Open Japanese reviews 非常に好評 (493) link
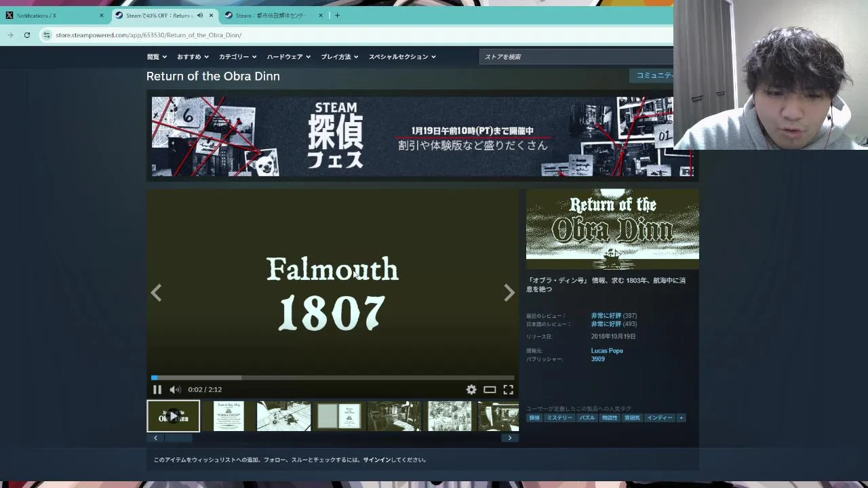The width and height of the screenshot is (868, 488). pyautogui.click(x=614, y=324)
